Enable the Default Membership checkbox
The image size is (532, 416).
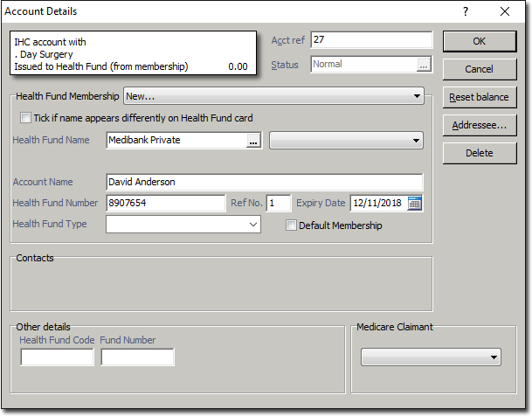point(292,225)
